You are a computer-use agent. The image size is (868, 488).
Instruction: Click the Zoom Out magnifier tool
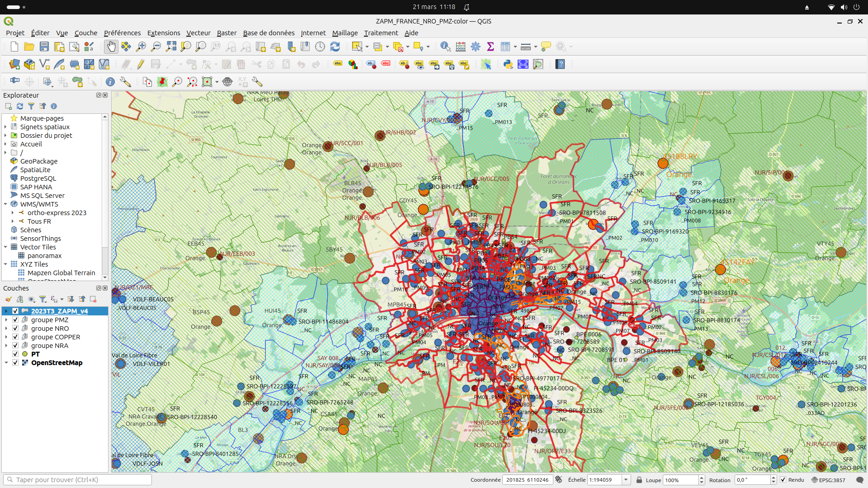156,47
